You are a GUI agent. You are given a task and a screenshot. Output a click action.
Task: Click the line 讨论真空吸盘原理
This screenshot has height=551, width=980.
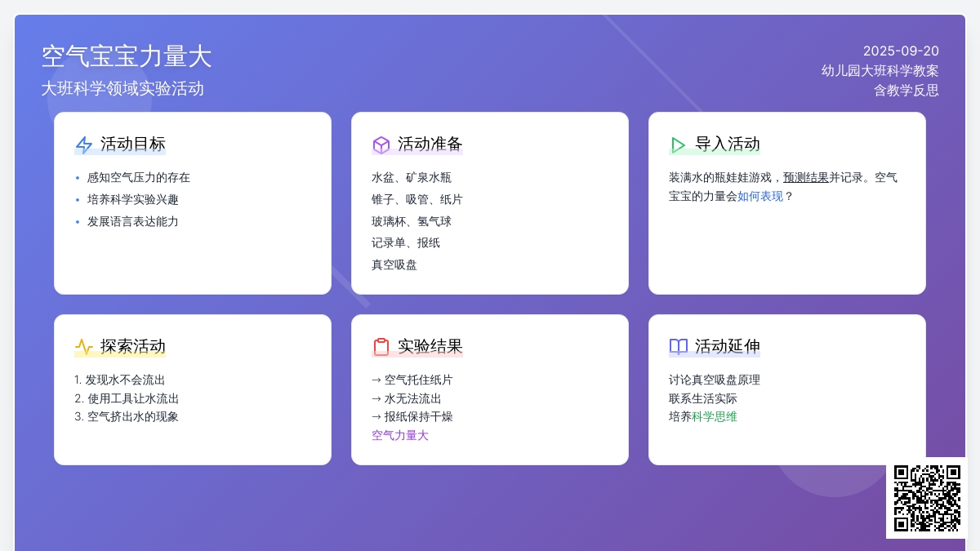point(715,380)
